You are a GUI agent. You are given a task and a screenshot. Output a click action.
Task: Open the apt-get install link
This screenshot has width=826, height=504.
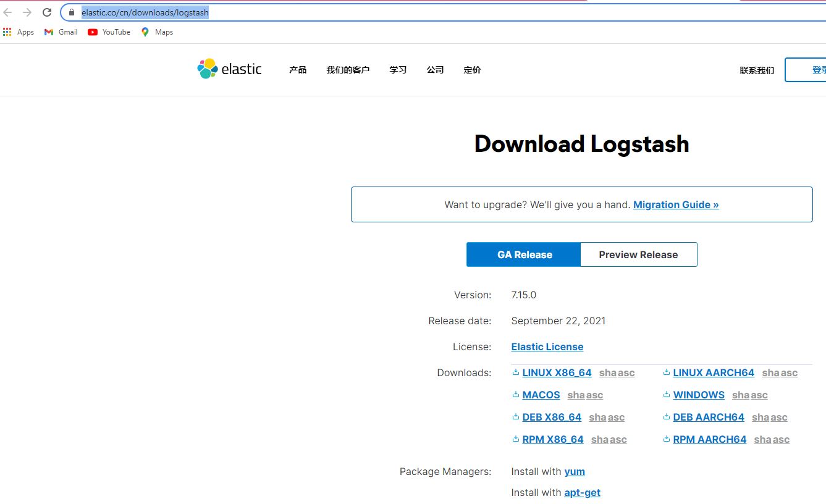tap(582, 492)
